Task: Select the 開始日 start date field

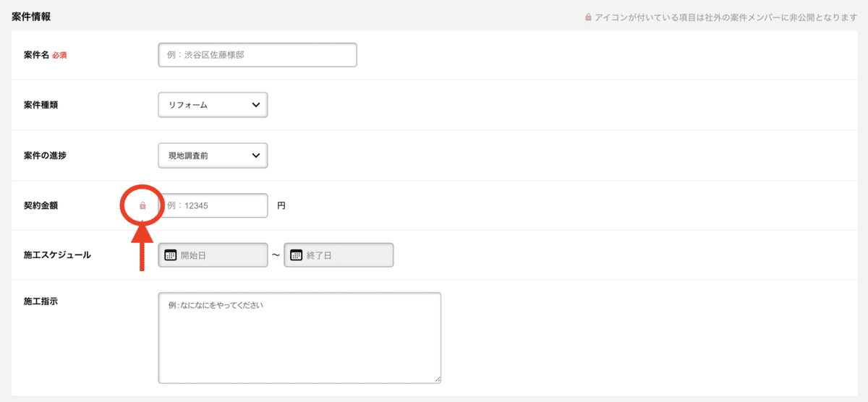Action: tap(213, 255)
